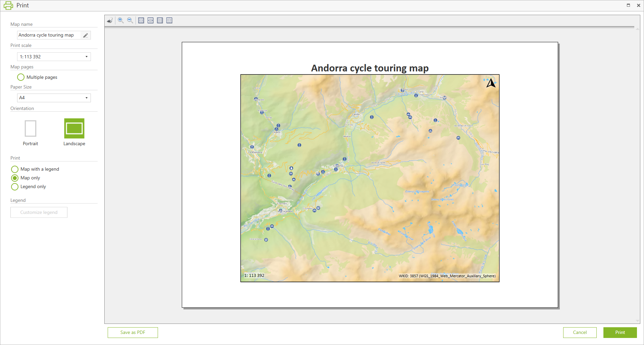
Task: Click the Save as PDF button
Action: coord(132,332)
